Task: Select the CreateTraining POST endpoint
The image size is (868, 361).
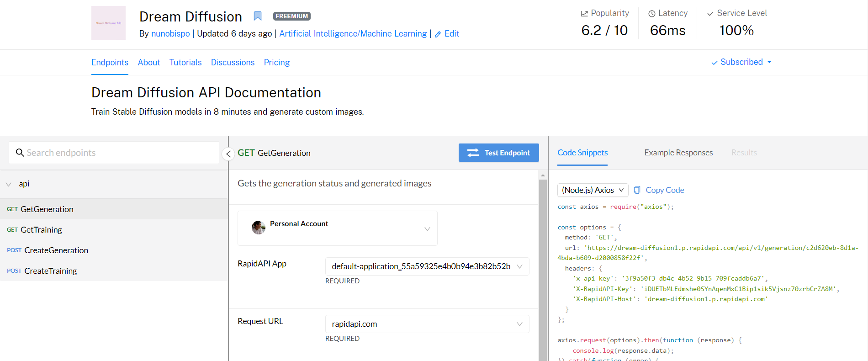Action: click(50, 271)
